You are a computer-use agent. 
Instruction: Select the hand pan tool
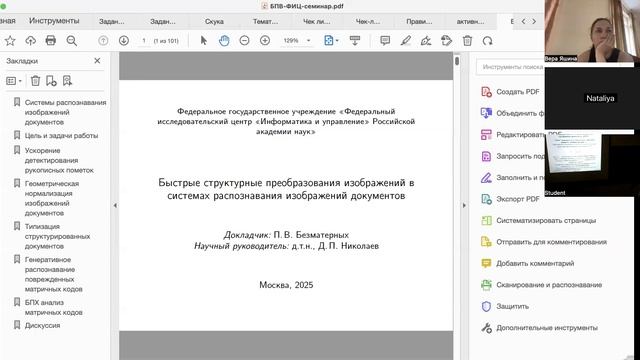point(224,40)
